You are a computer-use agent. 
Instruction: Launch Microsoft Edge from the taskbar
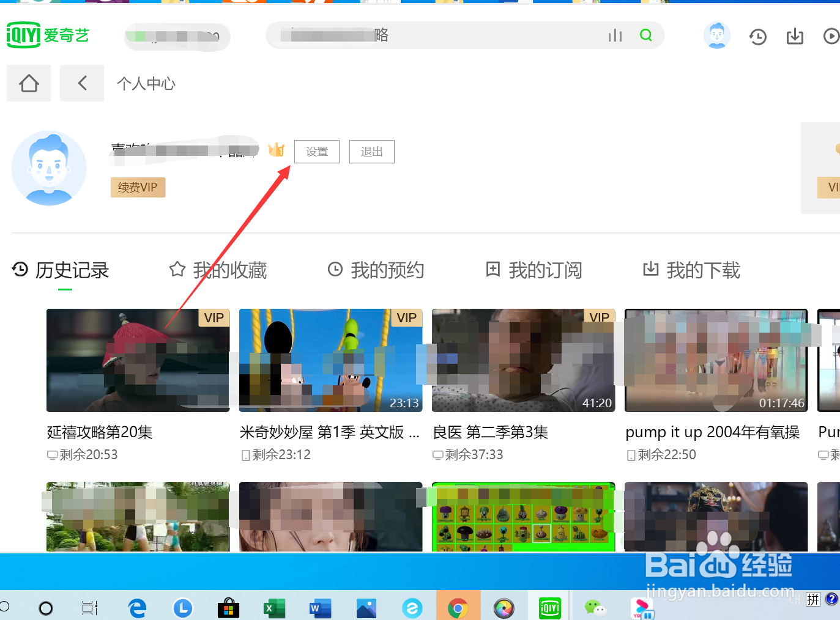pos(137,608)
